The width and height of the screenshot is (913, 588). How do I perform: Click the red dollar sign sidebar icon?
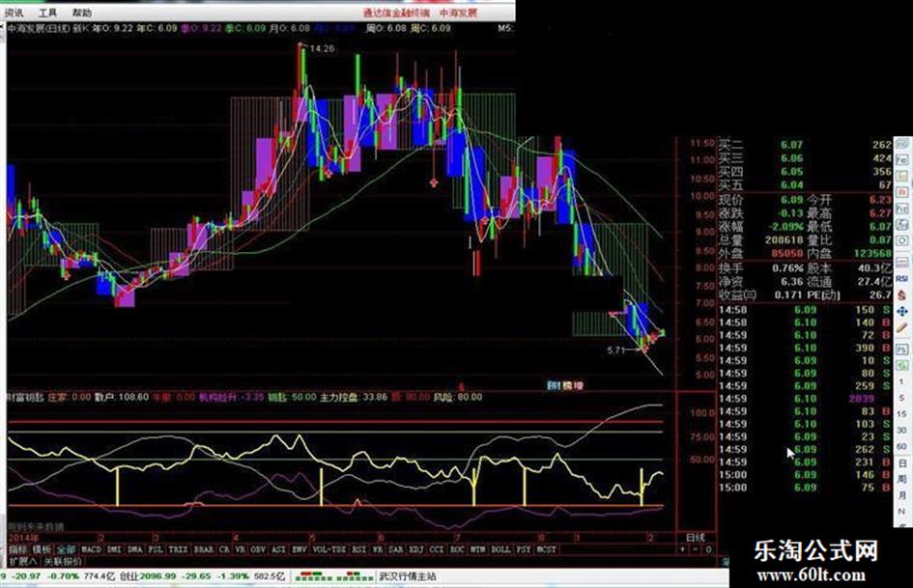click(902, 294)
